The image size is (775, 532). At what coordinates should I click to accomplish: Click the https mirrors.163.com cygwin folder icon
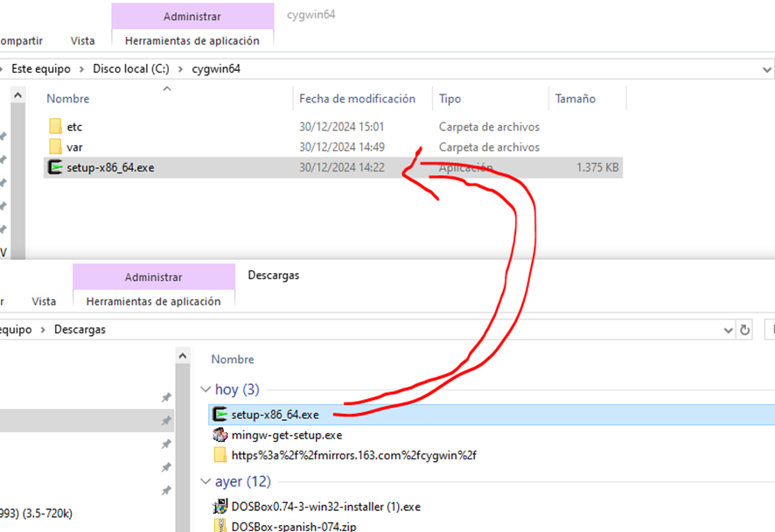tap(220, 455)
